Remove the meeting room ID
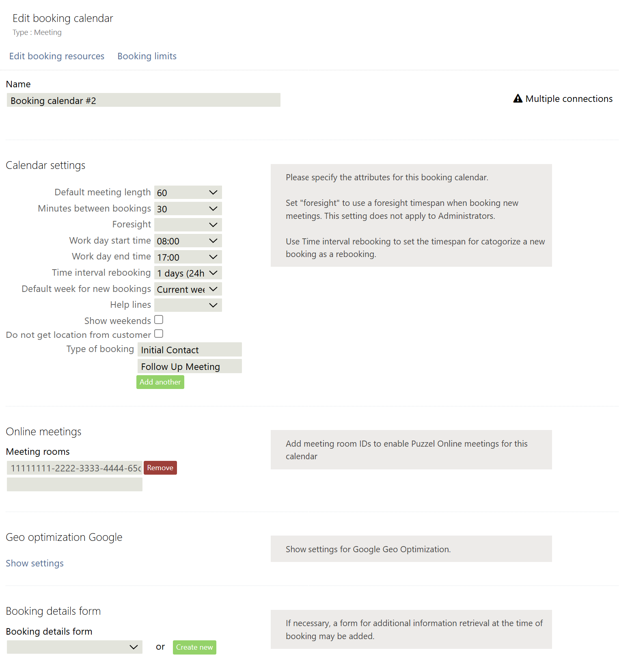The image size is (619, 672). point(160,468)
